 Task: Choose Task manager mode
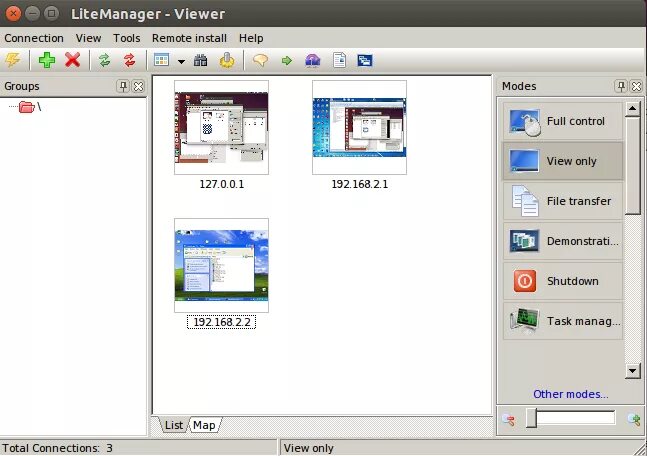point(562,321)
